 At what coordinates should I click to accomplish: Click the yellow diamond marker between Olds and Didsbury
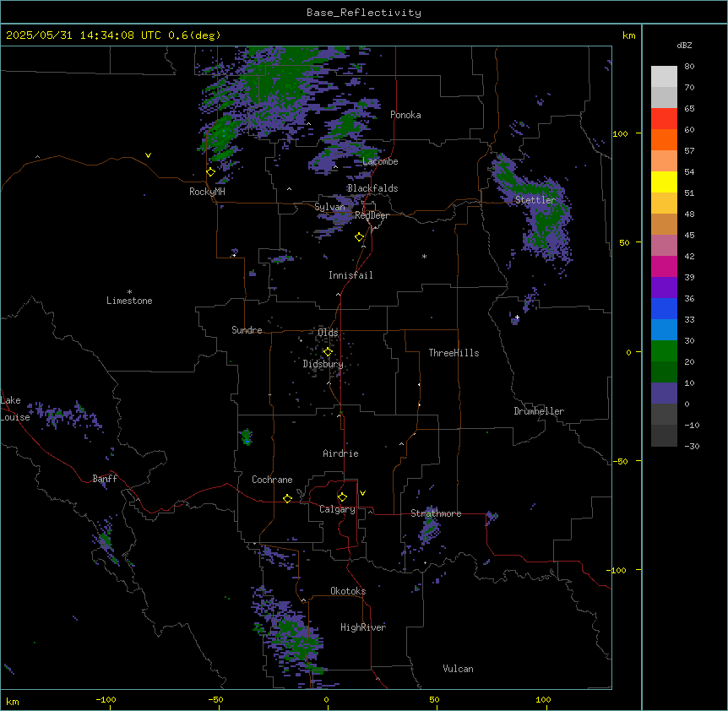(x=328, y=352)
